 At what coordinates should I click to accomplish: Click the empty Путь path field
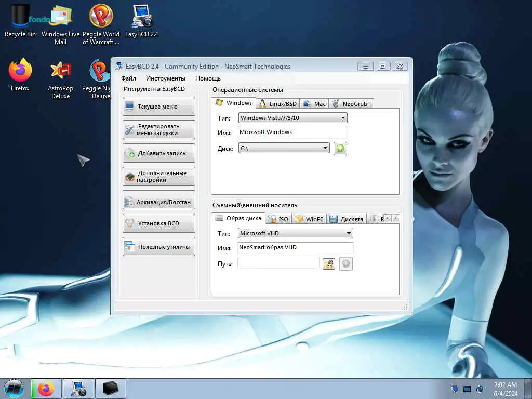pyautogui.click(x=278, y=263)
